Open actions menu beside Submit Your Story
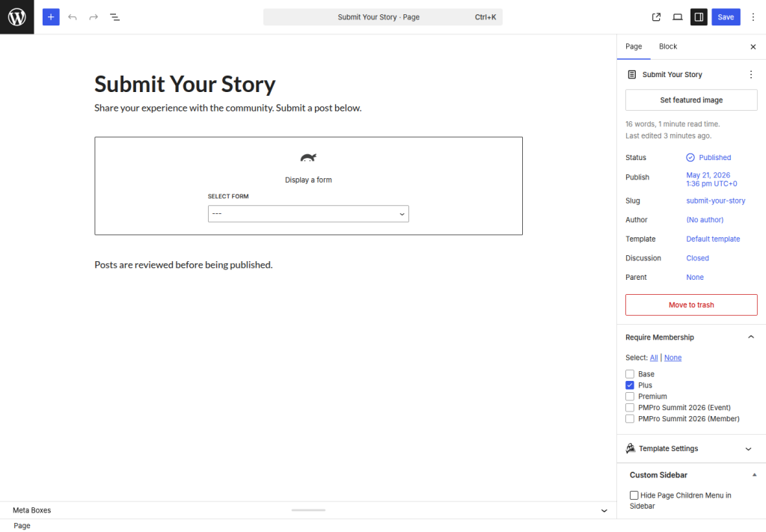Screen dimensions: 766x532 (x=751, y=74)
